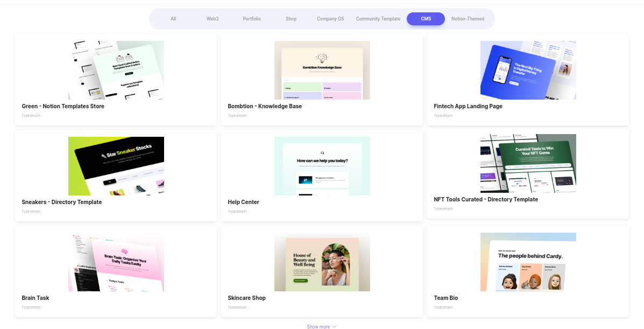This screenshot has height=329, width=644.
Task: Open Sneakers Directory Template preview image
Action: [x=116, y=166]
